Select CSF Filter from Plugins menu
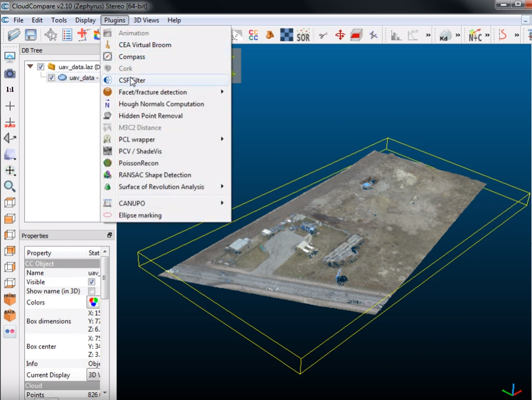The height and width of the screenshot is (400, 532). [x=166, y=80]
